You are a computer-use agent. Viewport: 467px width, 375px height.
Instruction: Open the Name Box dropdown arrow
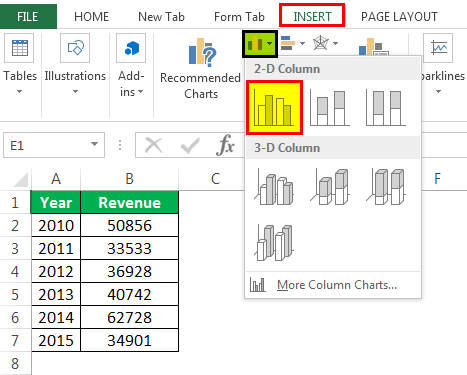click(94, 144)
